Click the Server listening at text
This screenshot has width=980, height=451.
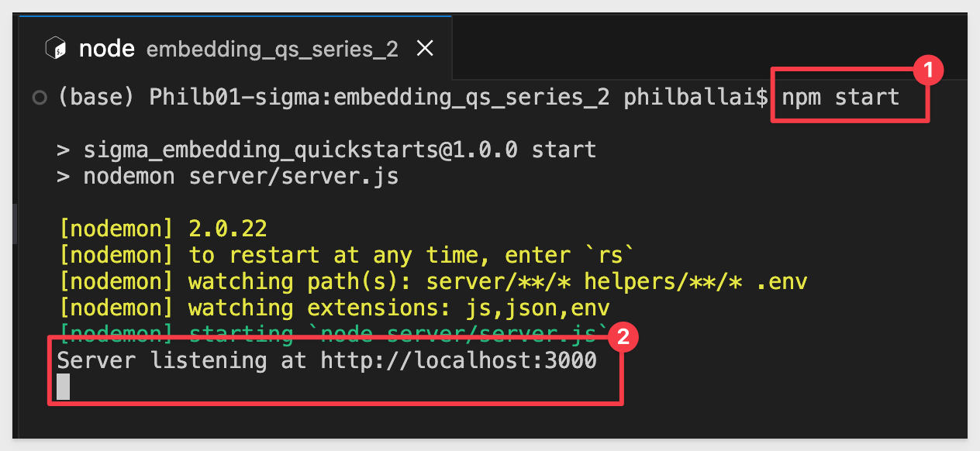pyautogui.click(x=182, y=360)
